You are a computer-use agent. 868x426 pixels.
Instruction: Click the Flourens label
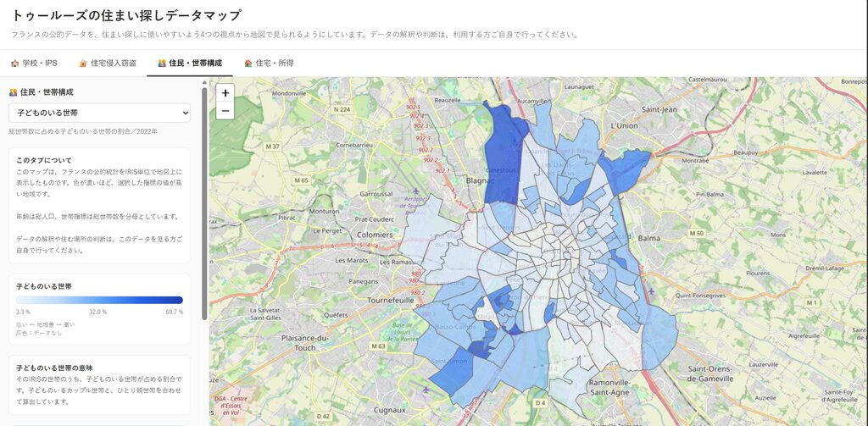(x=758, y=274)
